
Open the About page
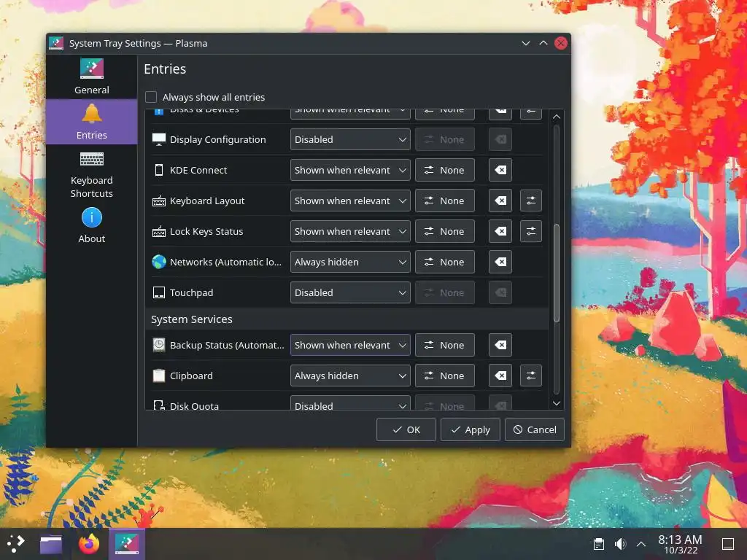click(91, 226)
